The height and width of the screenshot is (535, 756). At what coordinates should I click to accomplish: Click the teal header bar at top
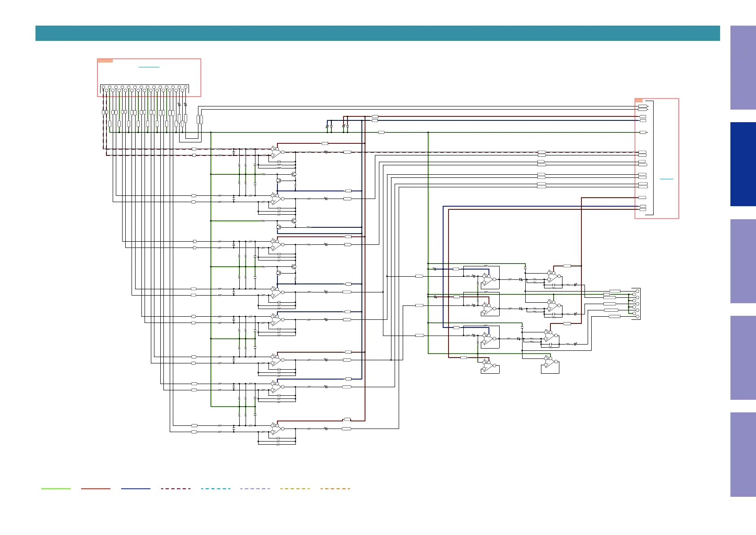[x=377, y=33]
